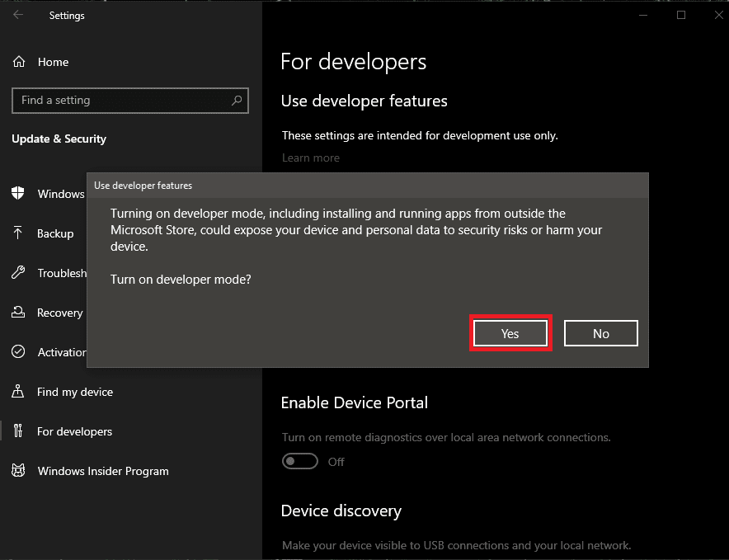The width and height of the screenshot is (729, 560).
Task: Open the Learn more link
Action: point(311,158)
